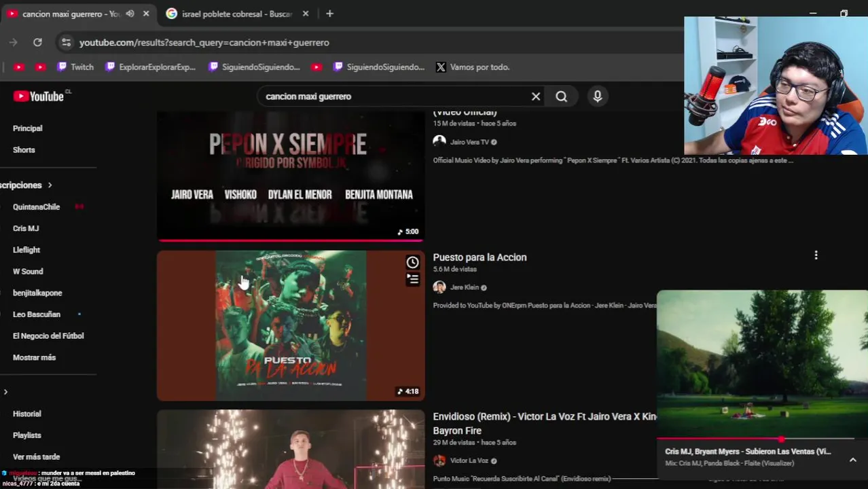Open the Leo Bascuñan subscription
The width and height of the screenshot is (868, 489).
pyautogui.click(x=37, y=314)
